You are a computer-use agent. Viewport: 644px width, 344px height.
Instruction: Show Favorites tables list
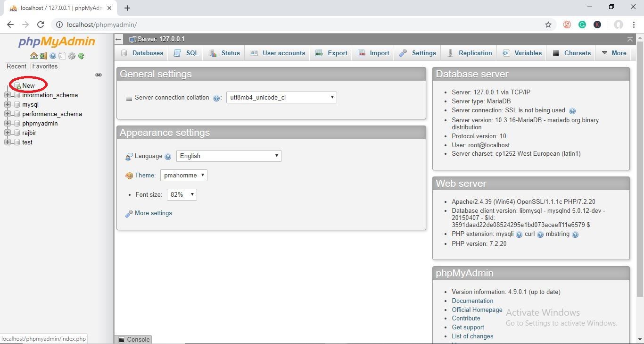click(x=45, y=66)
